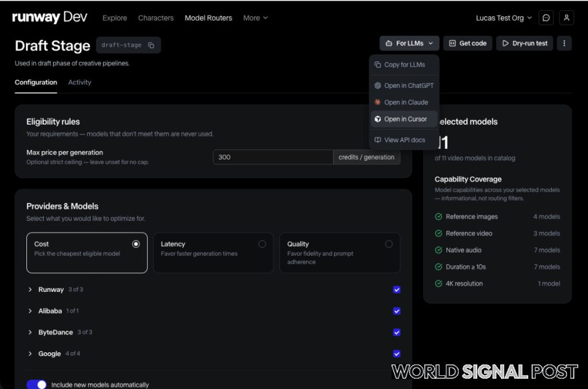
Task: Click the '1 model' count text
Action: (x=548, y=284)
